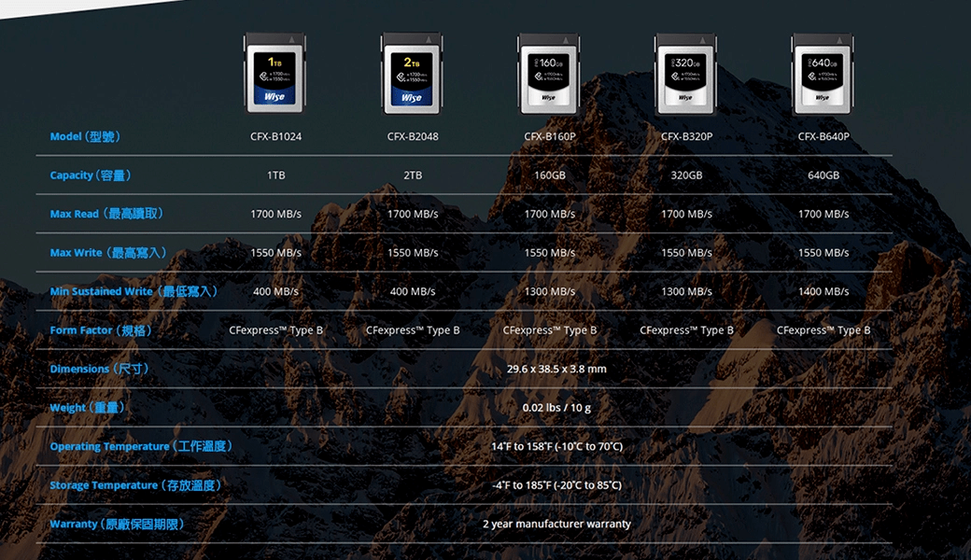Select the Form Factor row label
The image size is (971, 560).
point(102,330)
